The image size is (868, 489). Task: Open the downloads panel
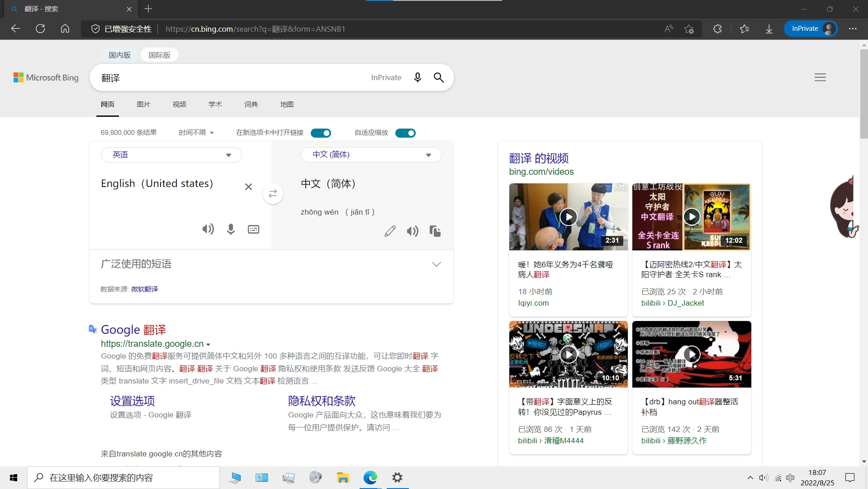tap(769, 29)
